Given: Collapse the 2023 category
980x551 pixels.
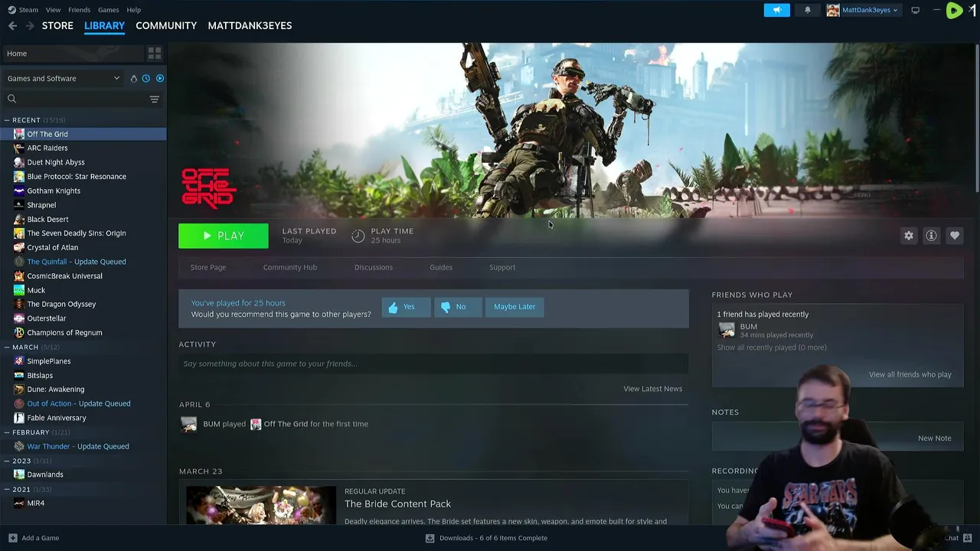Looking at the screenshot, I should [7, 461].
